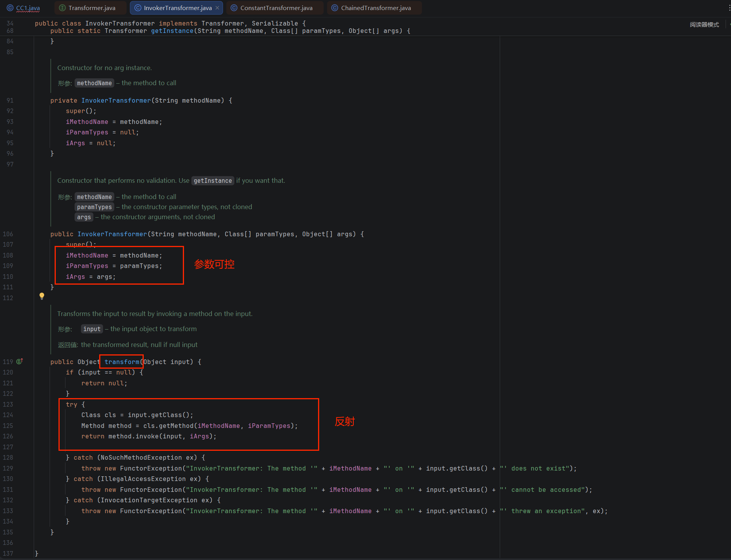Click line number 108 in the gutter
This screenshot has height=560, width=731.
click(8, 255)
